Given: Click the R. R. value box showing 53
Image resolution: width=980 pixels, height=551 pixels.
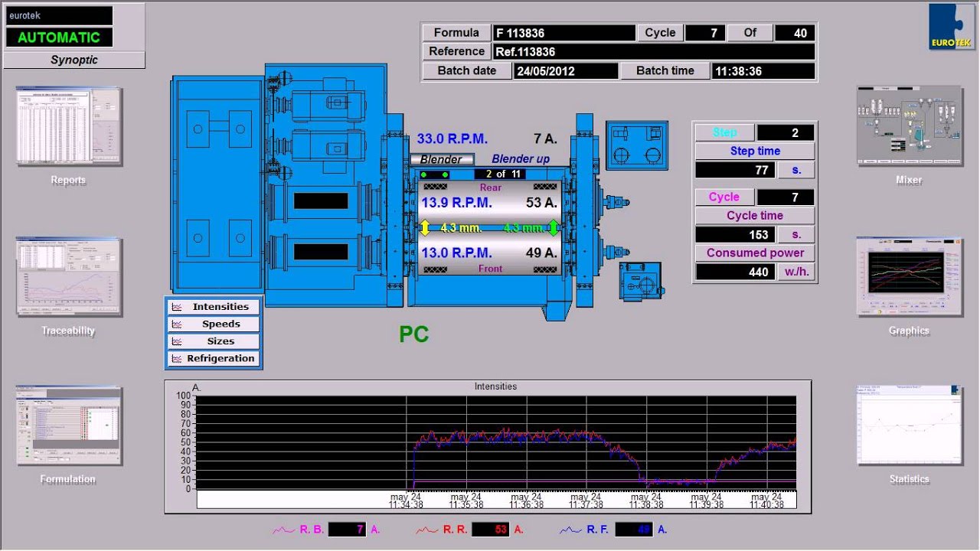Looking at the screenshot, I should (x=491, y=530).
